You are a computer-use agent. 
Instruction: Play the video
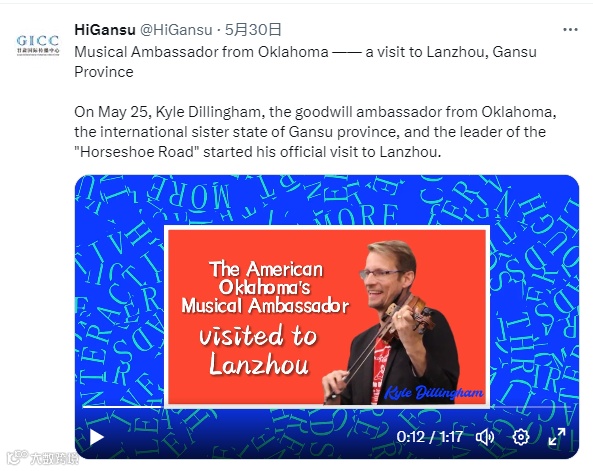[x=97, y=437]
